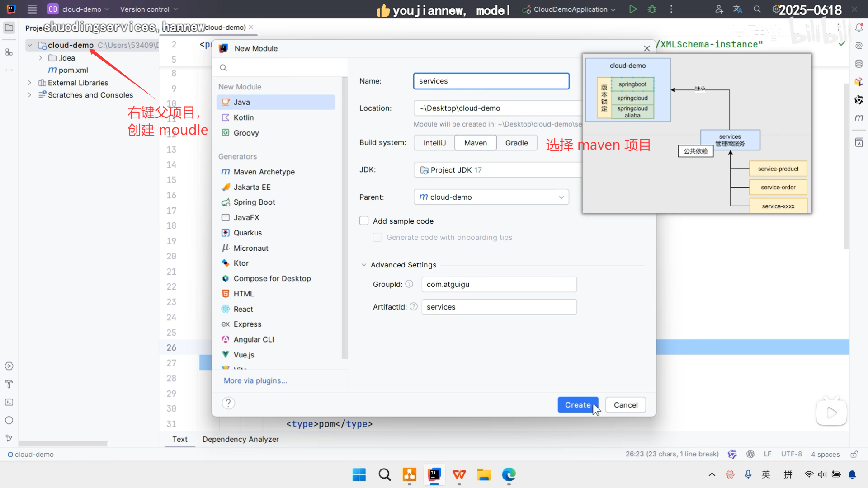Image resolution: width=868 pixels, height=488 pixels.
Task: Open Database tool window icon
Action: [x=859, y=64]
